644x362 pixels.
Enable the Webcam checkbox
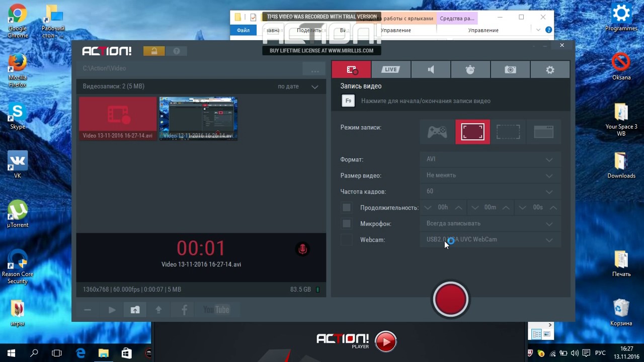tap(347, 240)
